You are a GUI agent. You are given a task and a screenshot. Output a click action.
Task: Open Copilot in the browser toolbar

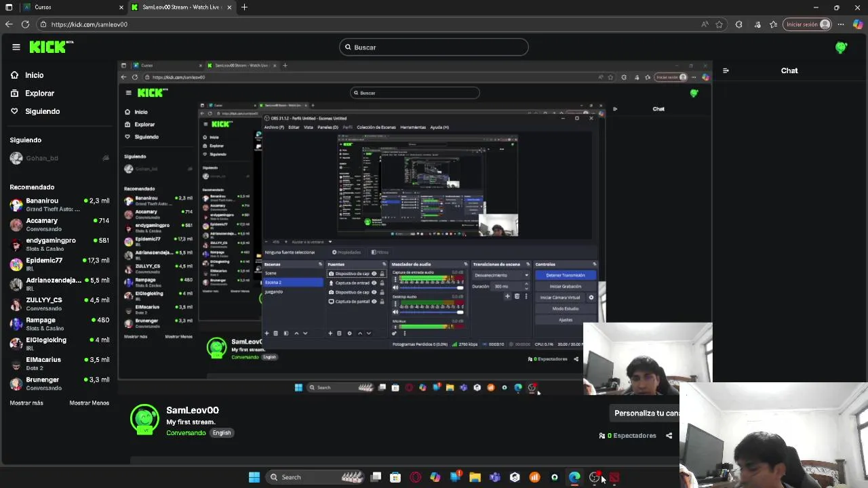pos(858,24)
